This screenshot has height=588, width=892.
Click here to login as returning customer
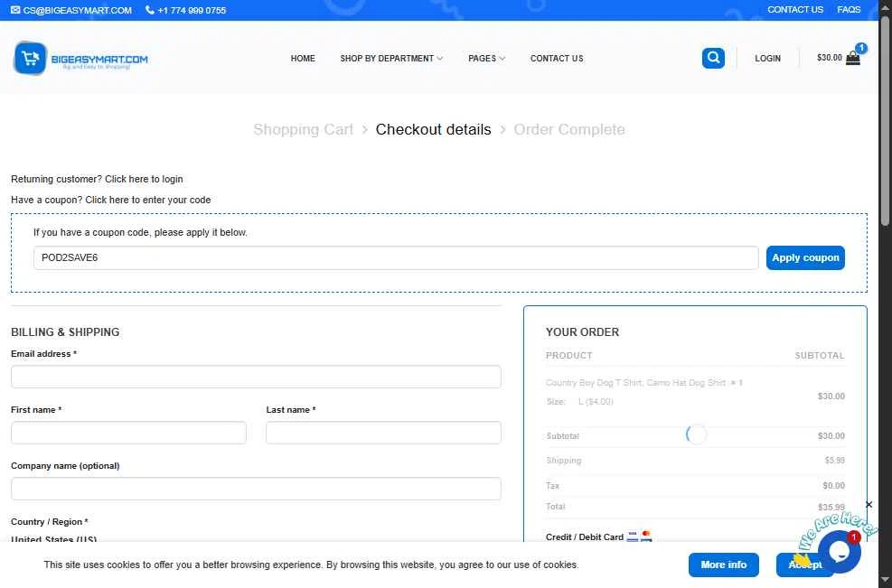(x=144, y=179)
